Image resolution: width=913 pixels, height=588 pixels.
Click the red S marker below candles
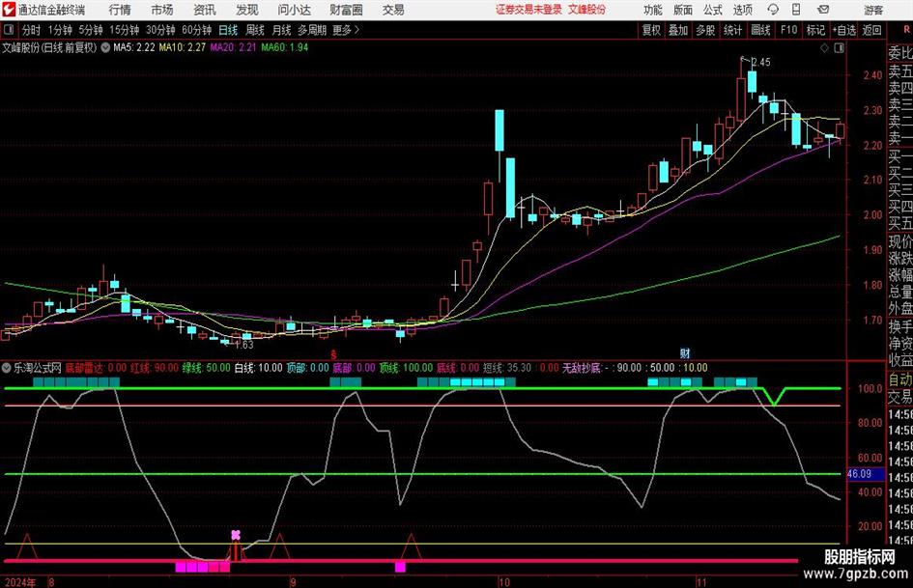(333, 354)
